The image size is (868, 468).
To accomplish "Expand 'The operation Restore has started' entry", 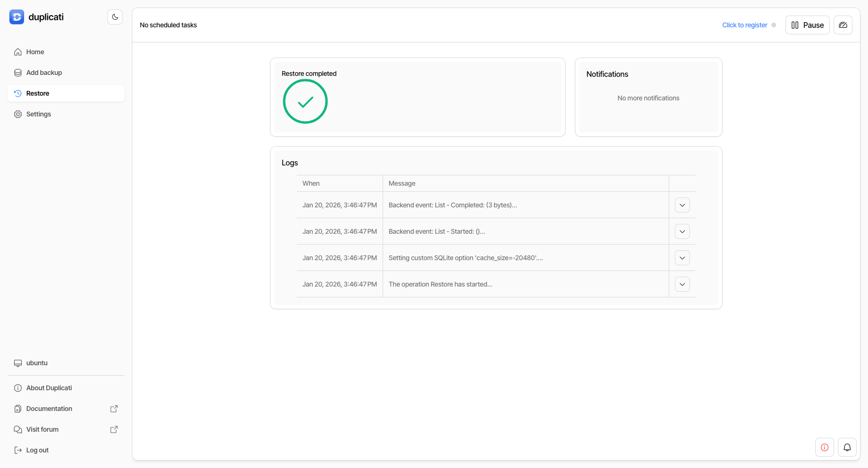I will (x=682, y=284).
